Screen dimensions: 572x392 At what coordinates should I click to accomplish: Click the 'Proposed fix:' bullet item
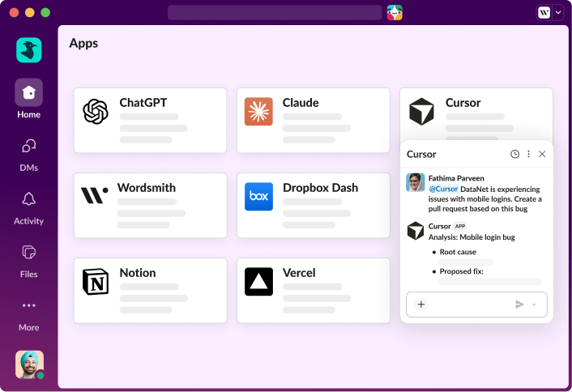coord(461,271)
